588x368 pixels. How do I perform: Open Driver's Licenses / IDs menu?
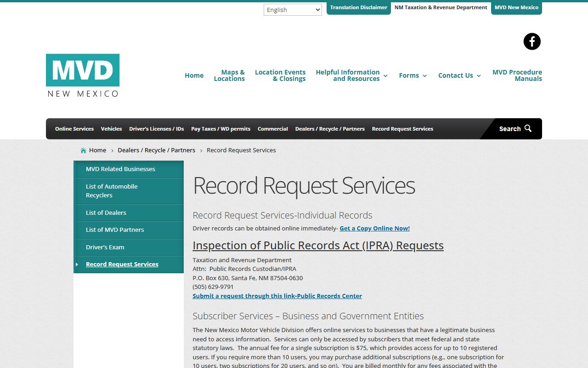tap(157, 129)
